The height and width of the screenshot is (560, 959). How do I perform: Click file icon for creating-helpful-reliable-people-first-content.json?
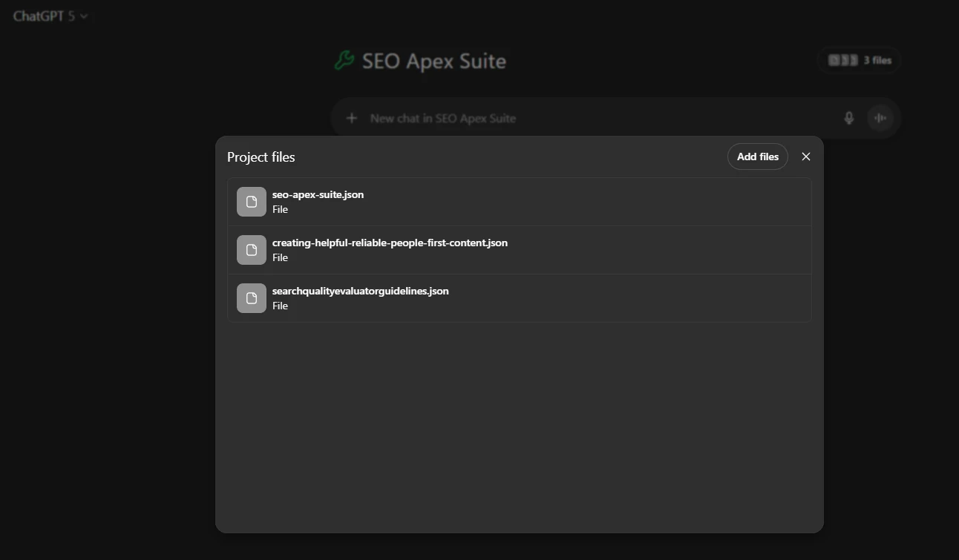pyautogui.click(x=252, y=250)
